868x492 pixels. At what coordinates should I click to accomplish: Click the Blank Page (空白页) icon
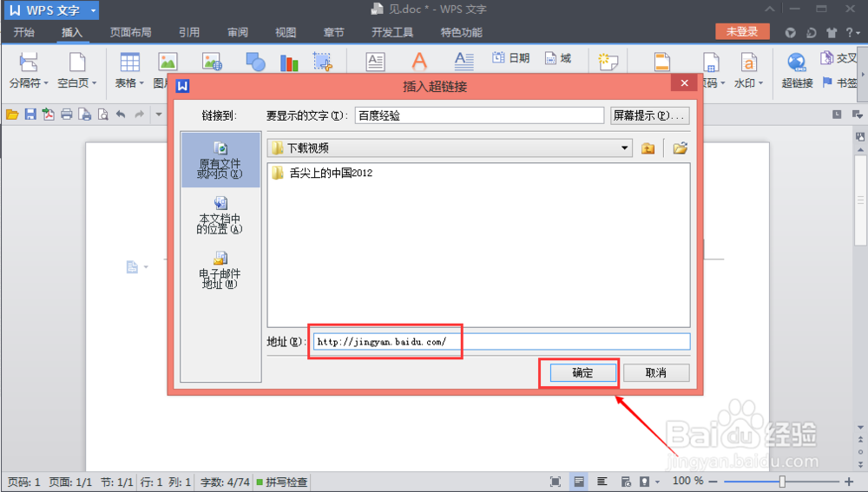coord(77,62)
